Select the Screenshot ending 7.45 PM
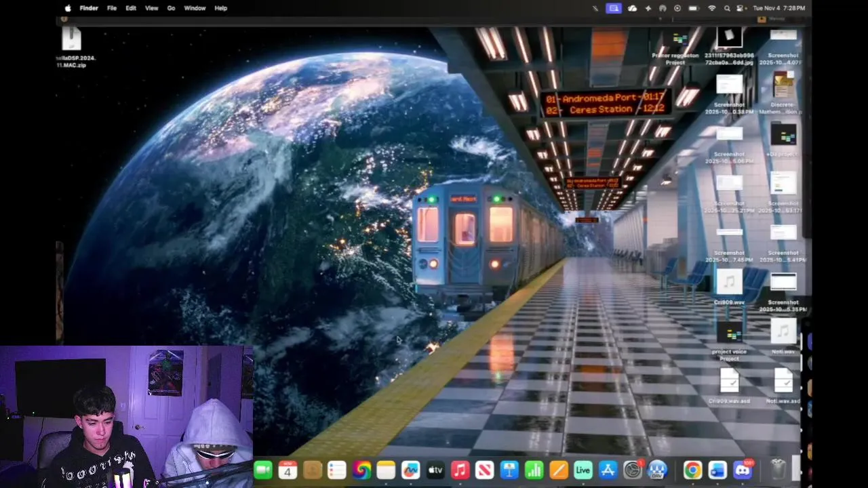The height and width of the screenshot is (488, 868). [729, 233]
